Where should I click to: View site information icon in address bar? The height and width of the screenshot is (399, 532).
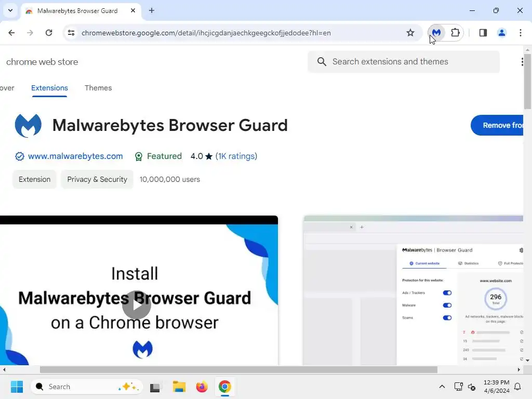point(71,33)
